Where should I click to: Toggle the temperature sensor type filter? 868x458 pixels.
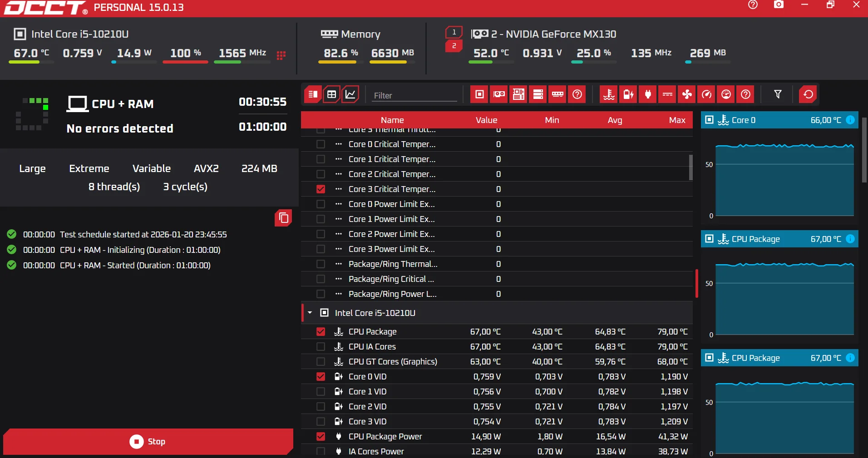click(609, 94)
